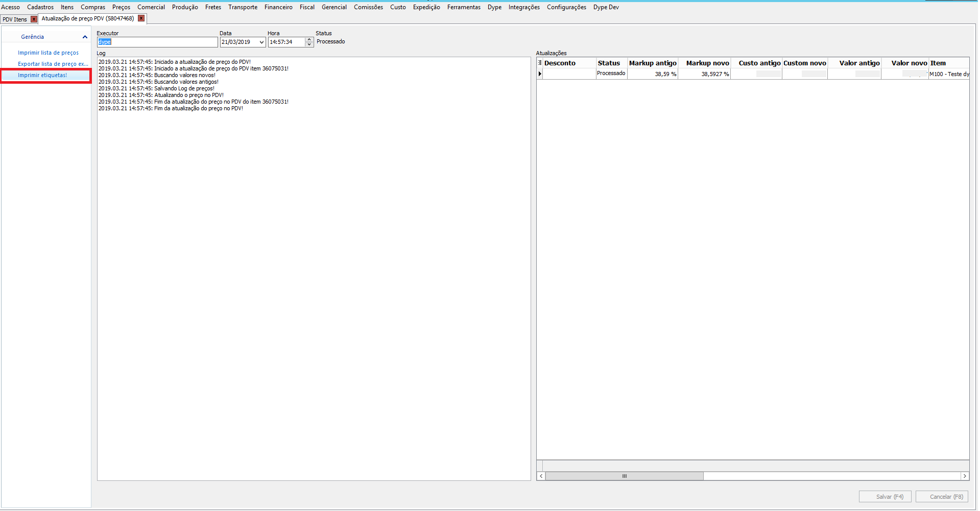Open the Comercial menu
The height and width of the screenshot is (511, 980).
(x=151, y=7)
